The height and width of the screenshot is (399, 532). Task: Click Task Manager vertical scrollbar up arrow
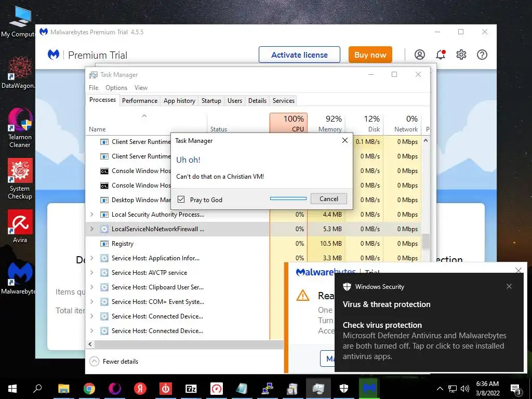[x=426, y=140]
